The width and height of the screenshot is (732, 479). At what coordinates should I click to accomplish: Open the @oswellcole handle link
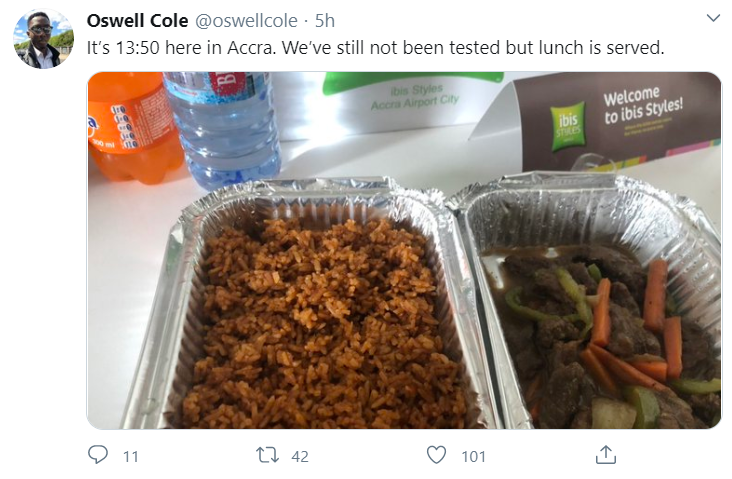[x=246, y=21]
